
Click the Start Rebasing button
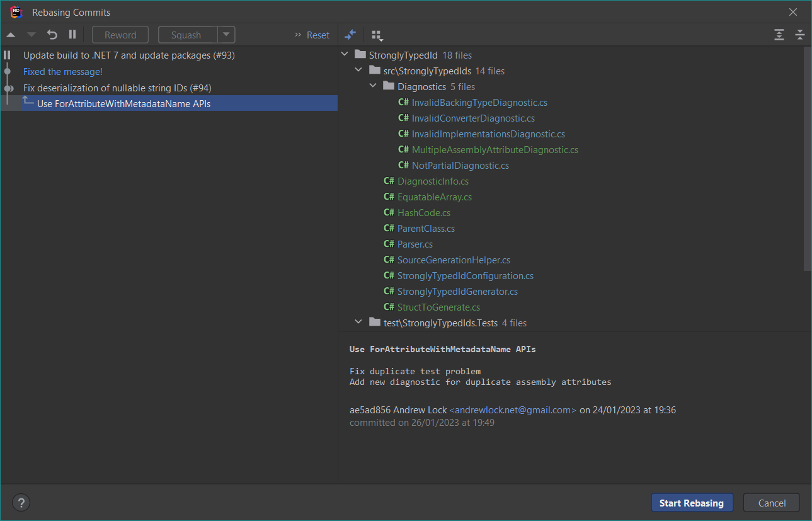tap(692, 503)
